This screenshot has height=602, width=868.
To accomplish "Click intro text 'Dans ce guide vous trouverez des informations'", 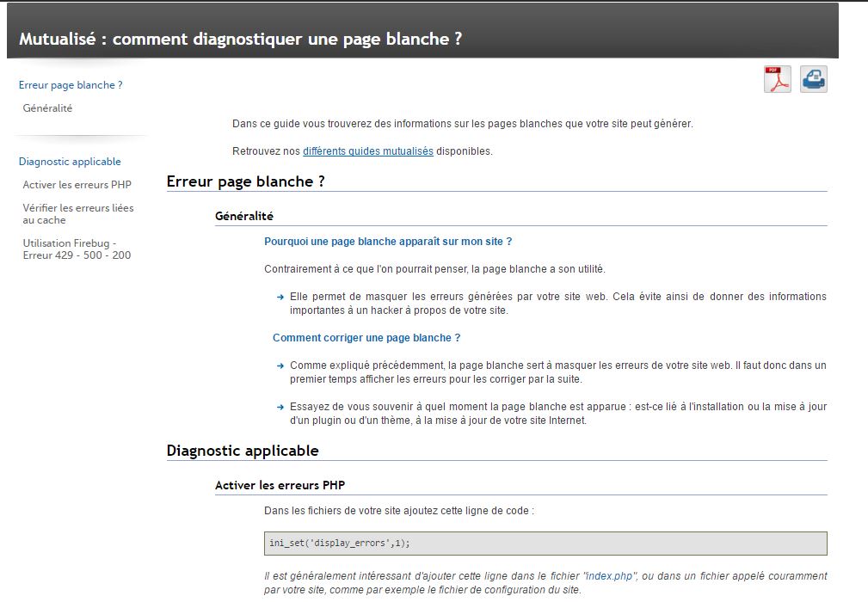I will click(x=342, y=124).
